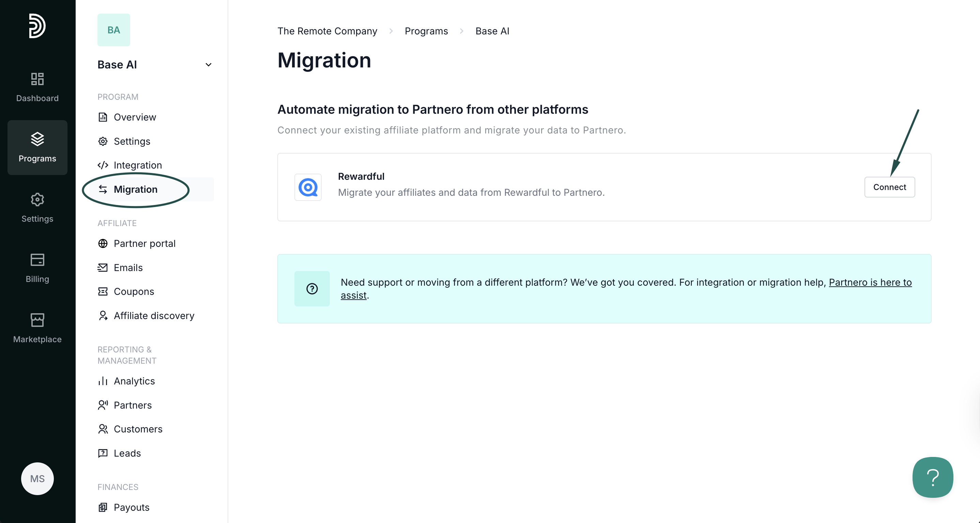This screenshot has height=523, width=980.
Task: Open the Coupons page
Action: pos(134,291)
